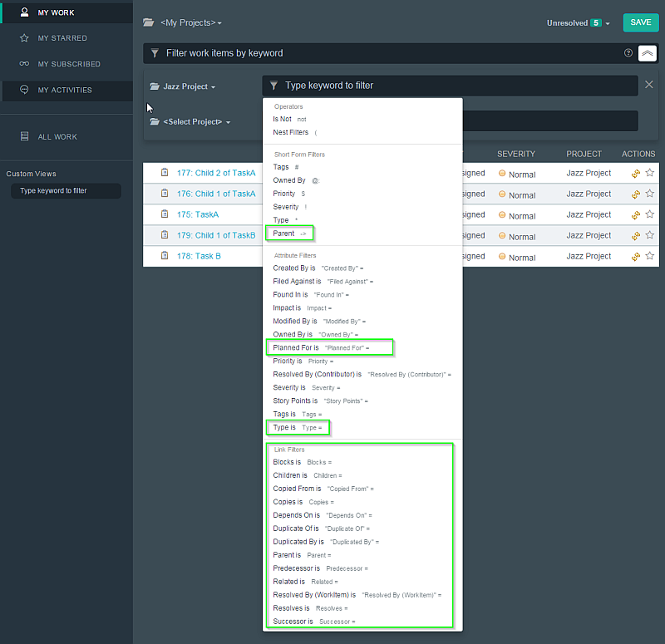Viewport: 665px width, 644px height.
Task: Open All Work in the sidebar
Action: point(57,137)
